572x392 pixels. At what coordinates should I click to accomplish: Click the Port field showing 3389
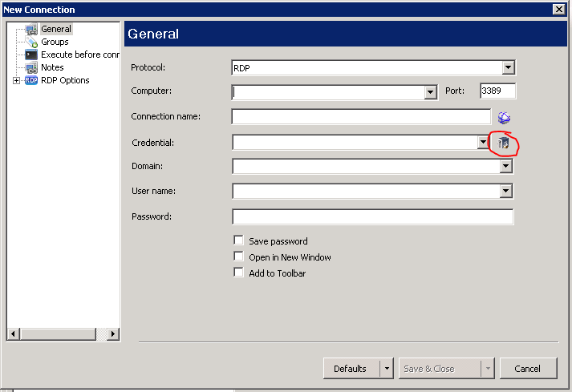point(497,91)
